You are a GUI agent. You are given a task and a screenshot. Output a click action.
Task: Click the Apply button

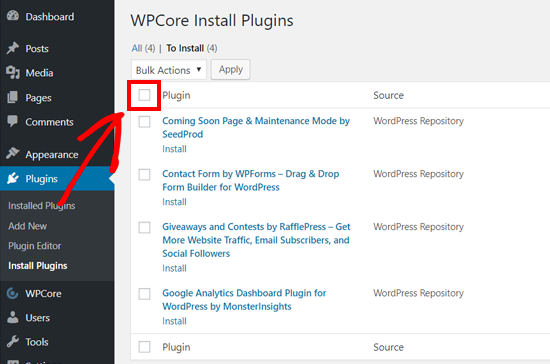[x=230, y=69]
